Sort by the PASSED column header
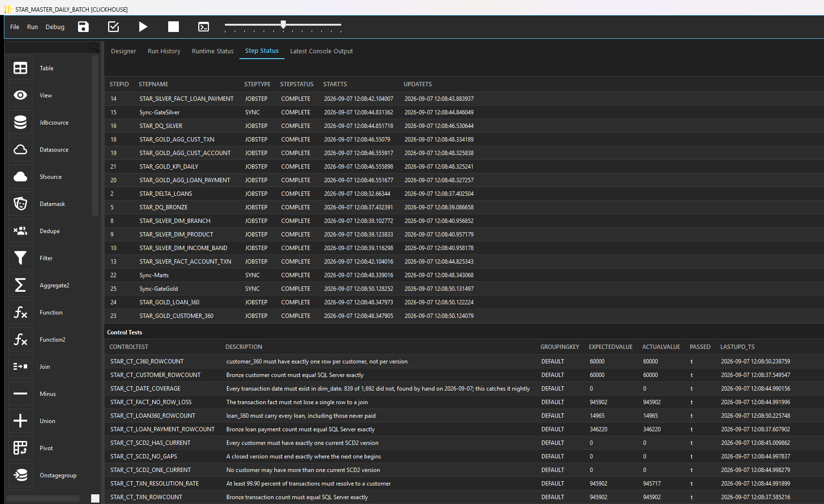The height and width of the screenshot is (504, 824). [x=700, y=347]
